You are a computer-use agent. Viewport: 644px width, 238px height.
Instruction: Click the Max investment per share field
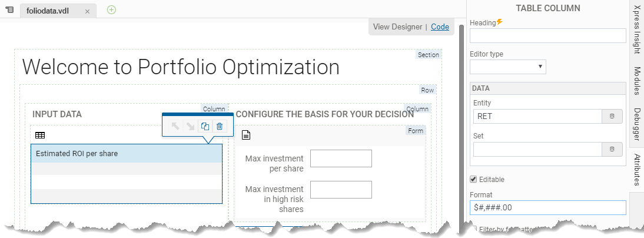(x=341, y=158)
